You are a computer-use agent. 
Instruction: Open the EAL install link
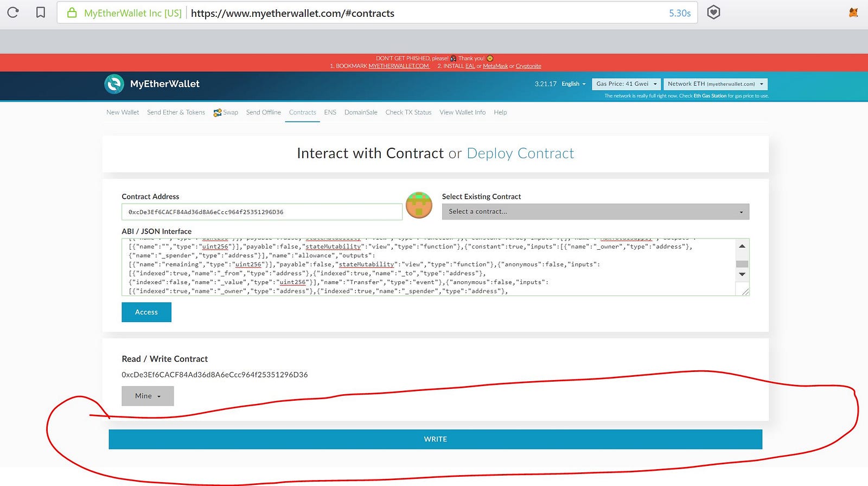(470, 66)
